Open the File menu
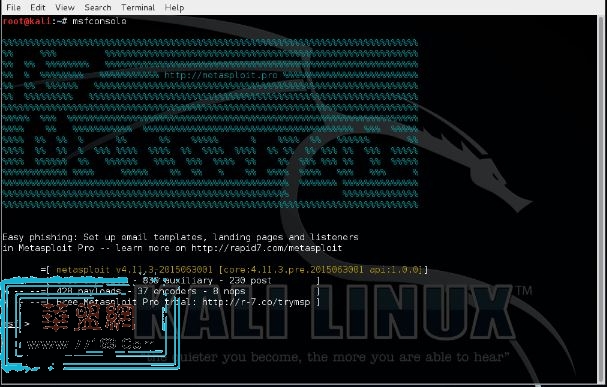 point(14,7)
